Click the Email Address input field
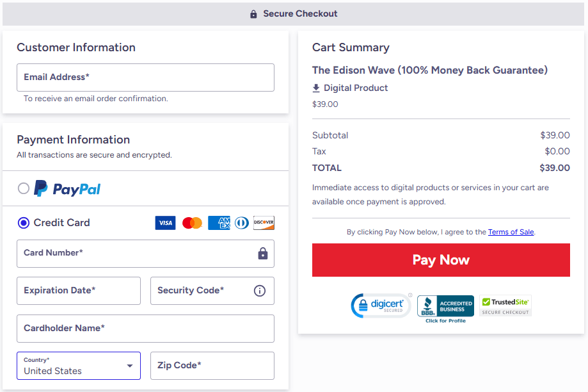The width and height of the screenshot is (588, 392). (x=145, y=77)
